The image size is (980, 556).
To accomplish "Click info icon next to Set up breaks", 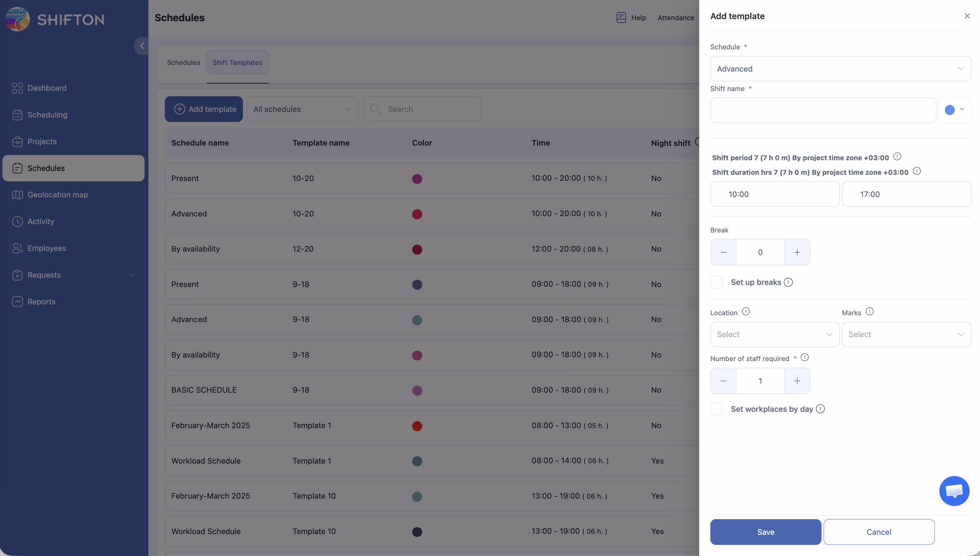I will point(789,282).
